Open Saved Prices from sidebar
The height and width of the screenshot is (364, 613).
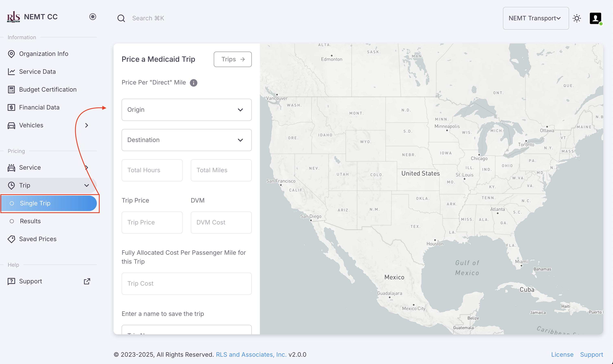(38, 239)
